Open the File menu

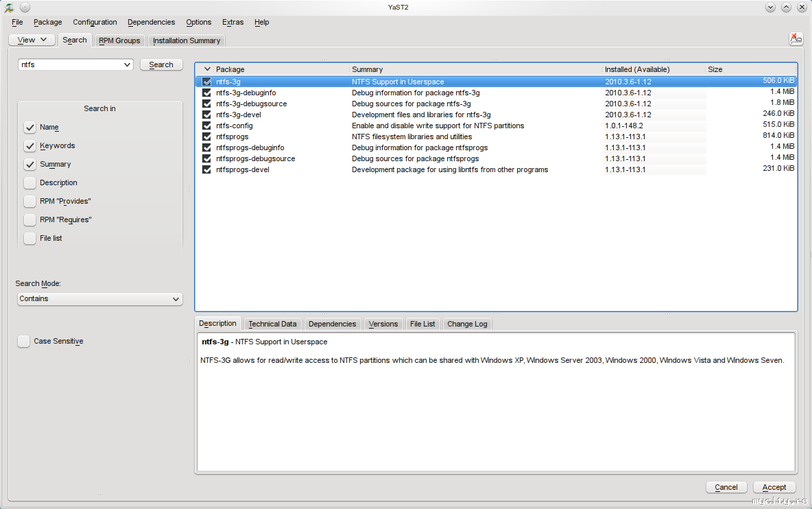pyautogui.click(x=17, y=22)
